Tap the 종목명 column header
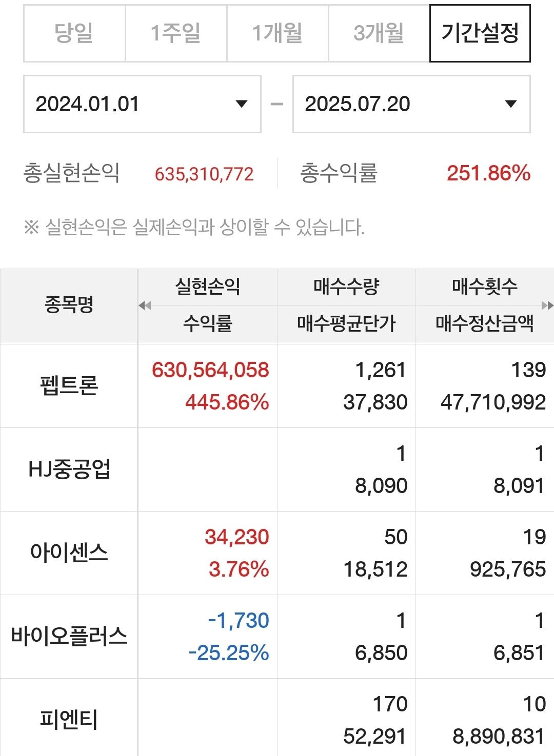Viewport: 554px width, 756px height. pyautogui.click(x=69, y=305)
